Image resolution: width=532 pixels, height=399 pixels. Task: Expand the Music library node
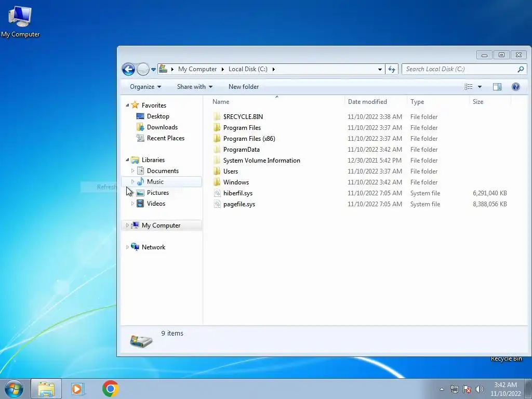(x=132, y=181)
